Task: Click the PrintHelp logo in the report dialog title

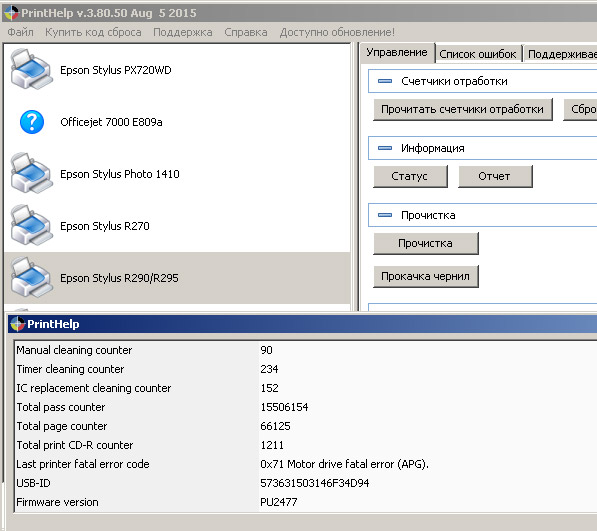Action: 18,324
